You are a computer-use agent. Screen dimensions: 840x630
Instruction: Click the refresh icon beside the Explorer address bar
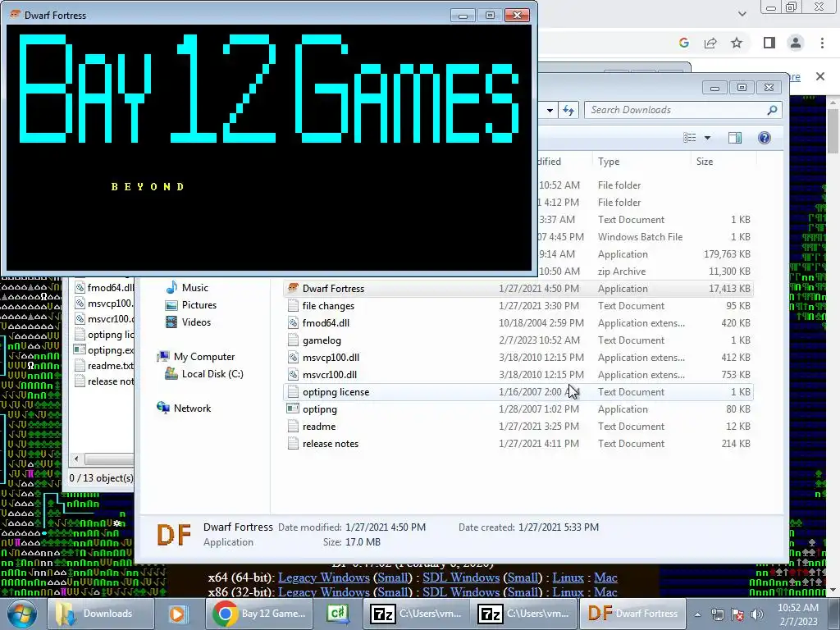(x=568, y=111)
